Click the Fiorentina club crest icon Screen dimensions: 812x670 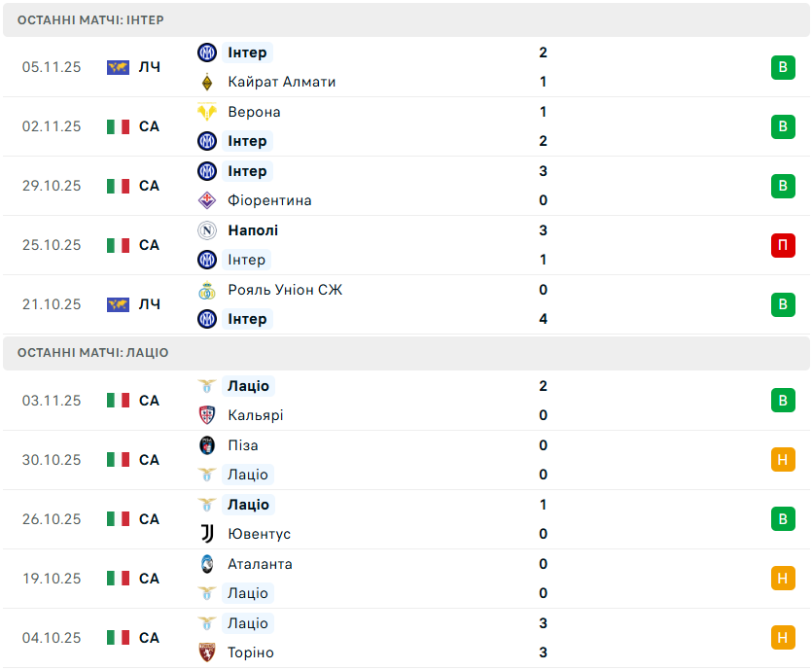pos(206,200)
